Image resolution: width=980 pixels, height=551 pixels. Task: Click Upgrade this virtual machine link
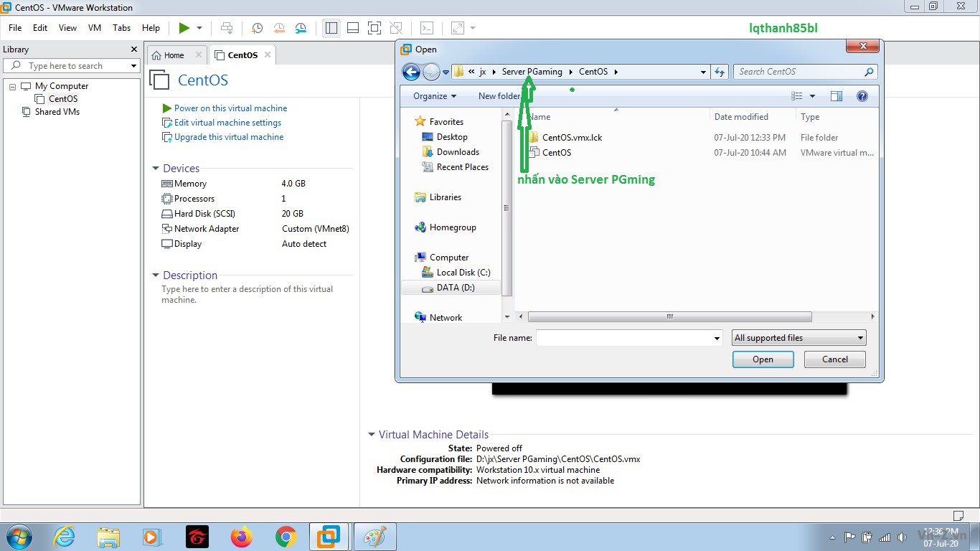coord(229,137)
